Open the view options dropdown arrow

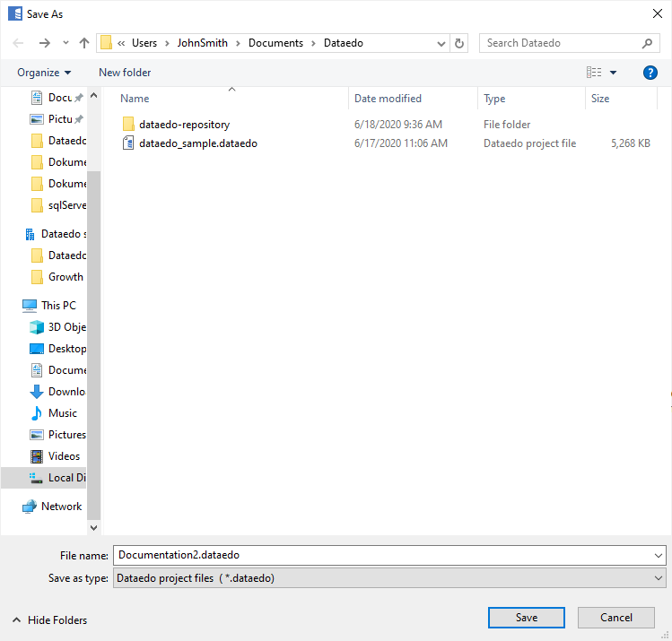click(614, 73)
